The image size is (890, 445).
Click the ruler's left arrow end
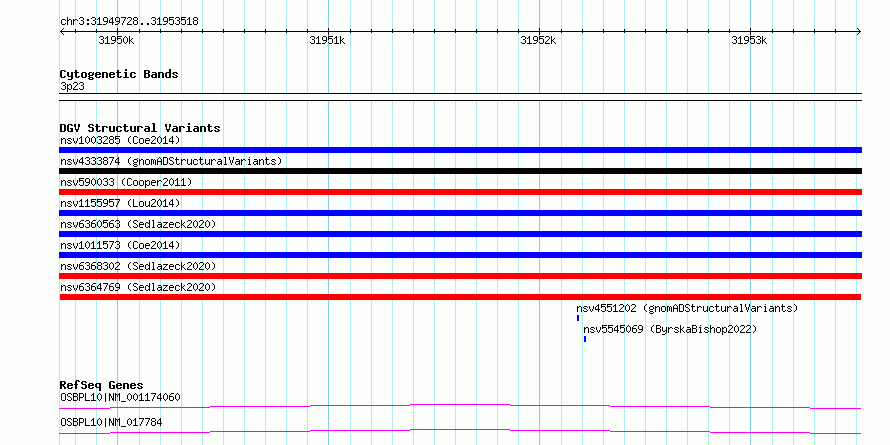pyautogui.click(x=62, y=31)
